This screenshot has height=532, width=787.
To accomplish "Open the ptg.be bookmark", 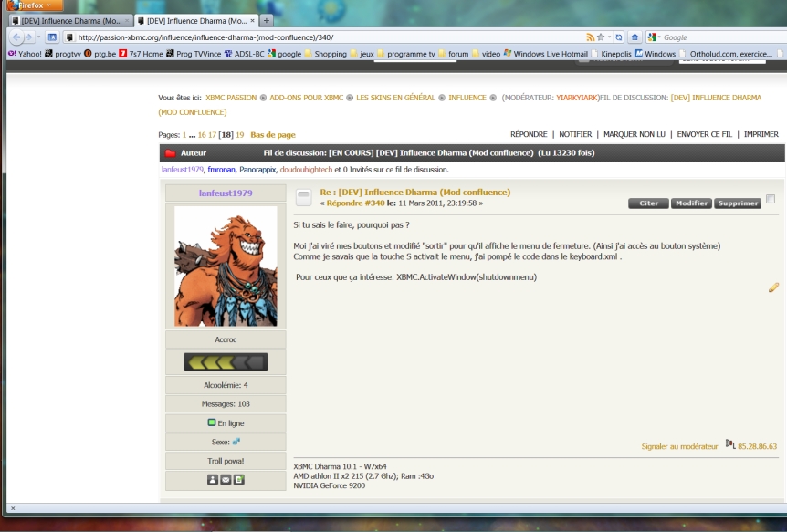I will point(100,54).
